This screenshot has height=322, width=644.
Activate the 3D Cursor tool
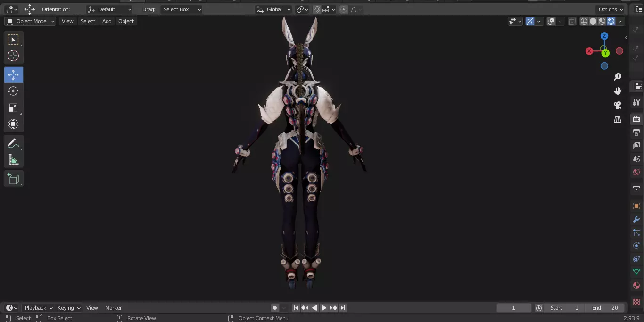pos(13,56)
